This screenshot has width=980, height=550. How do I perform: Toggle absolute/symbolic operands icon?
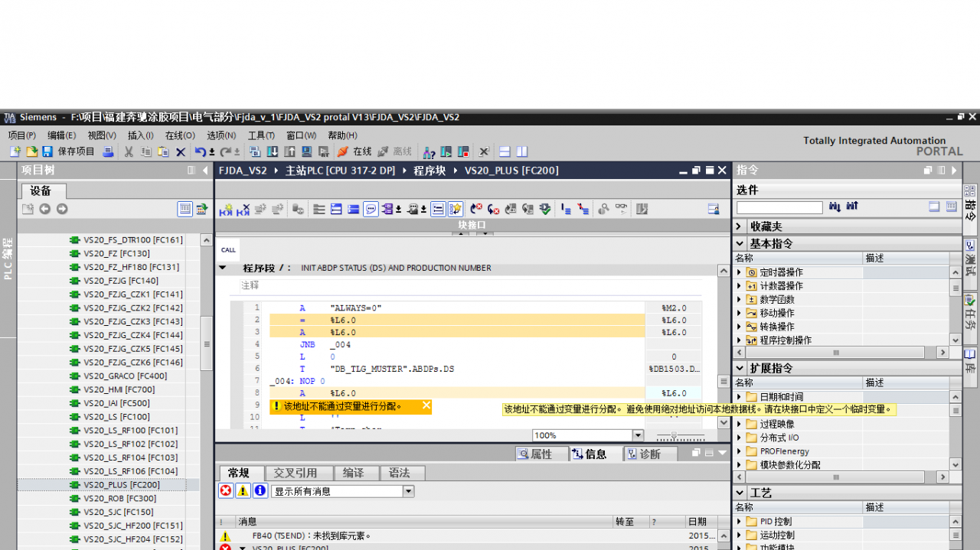[387, 209]
